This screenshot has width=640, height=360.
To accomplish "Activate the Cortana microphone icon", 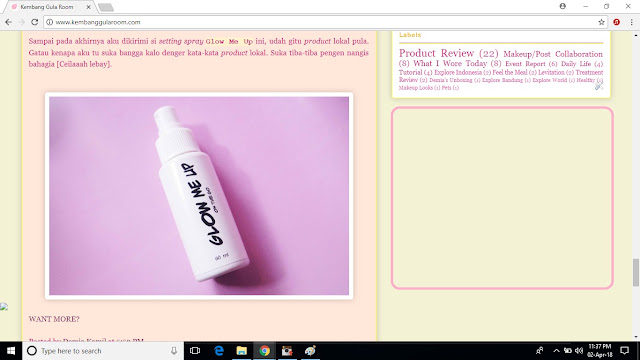I will (x=174, y=351).
